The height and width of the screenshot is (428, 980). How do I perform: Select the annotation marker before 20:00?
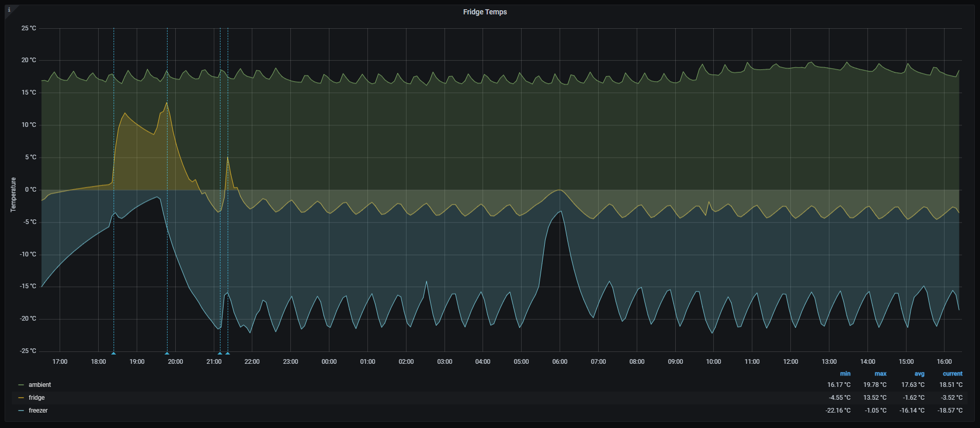[x=167, y=353]
